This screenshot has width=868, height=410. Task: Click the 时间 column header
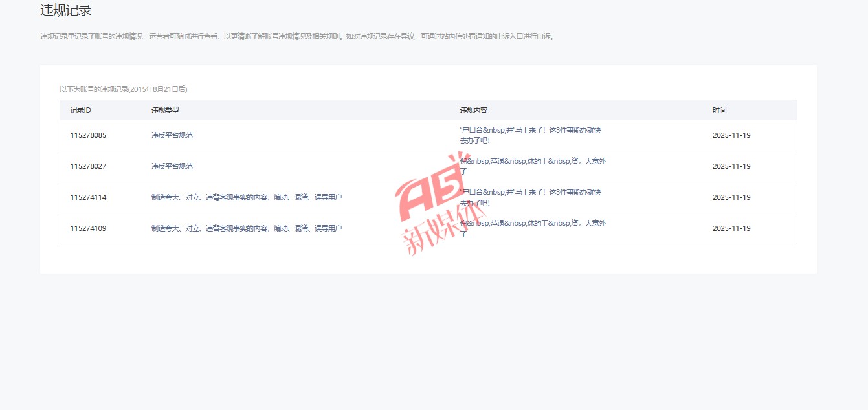pyautogui.click(x=719, y=110)
